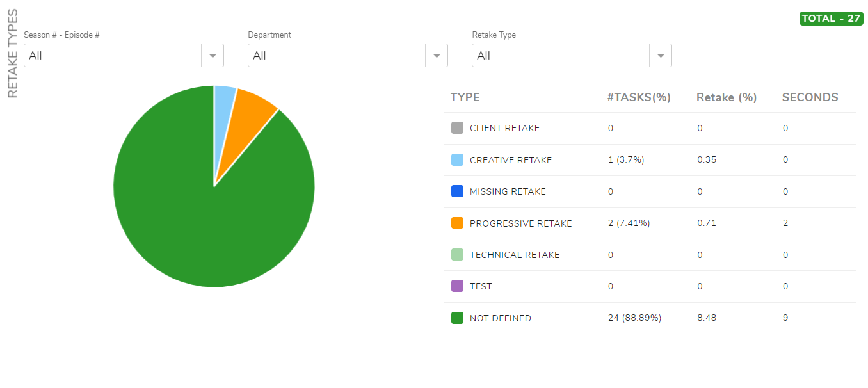Click the TOTAL - 27 green badge

831,19
